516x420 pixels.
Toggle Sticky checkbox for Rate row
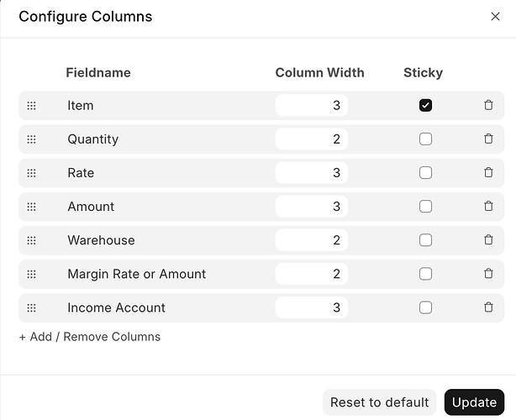tap(425, 173)
